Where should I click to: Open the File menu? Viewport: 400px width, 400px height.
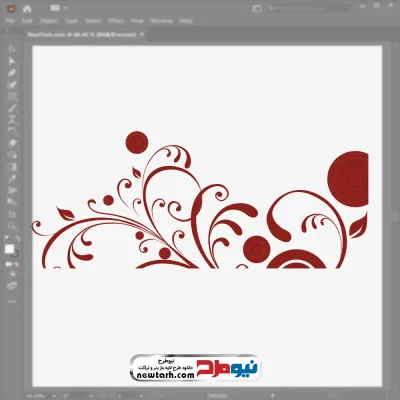click(x=10, y=21)
